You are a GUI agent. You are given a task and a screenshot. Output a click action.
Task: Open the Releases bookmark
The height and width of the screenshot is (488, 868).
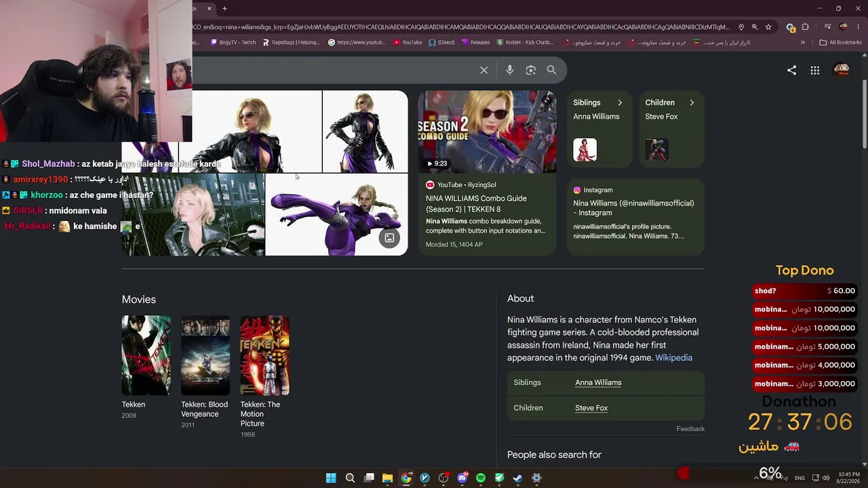[475, 42]
